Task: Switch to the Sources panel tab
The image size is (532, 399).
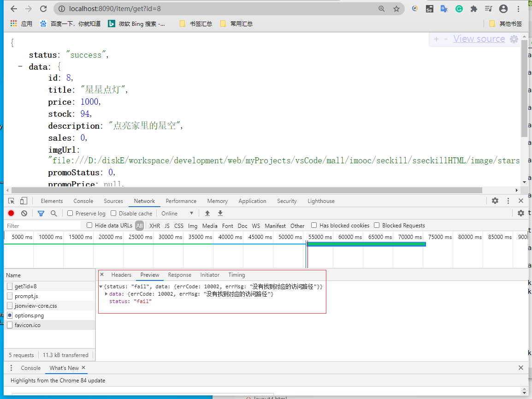Action: click(113, 201)
